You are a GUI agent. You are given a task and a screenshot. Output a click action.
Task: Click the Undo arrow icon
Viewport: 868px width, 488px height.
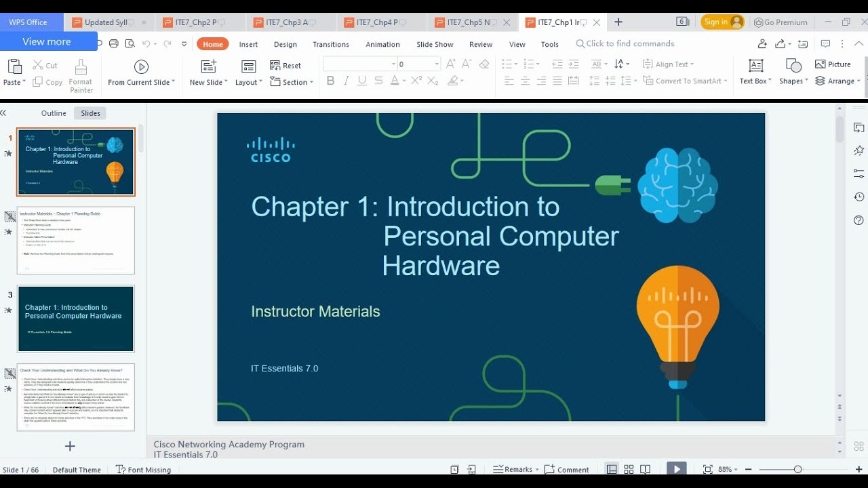click(146, 43)
